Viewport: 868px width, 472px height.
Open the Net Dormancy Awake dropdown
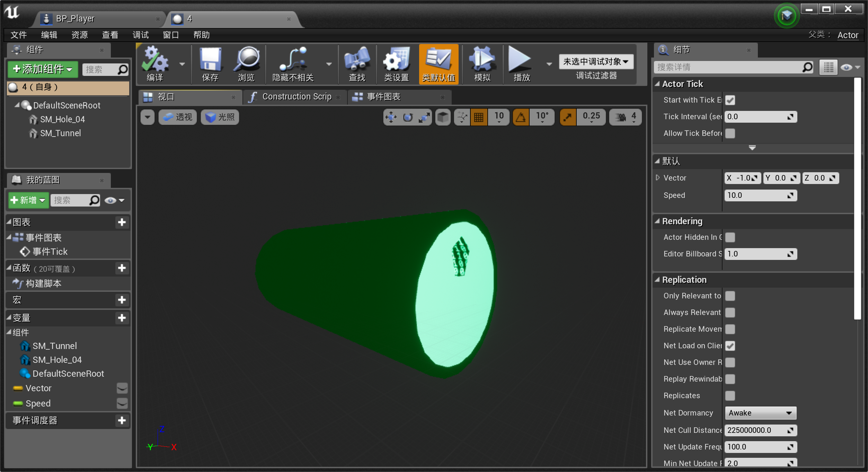[760, 413]
